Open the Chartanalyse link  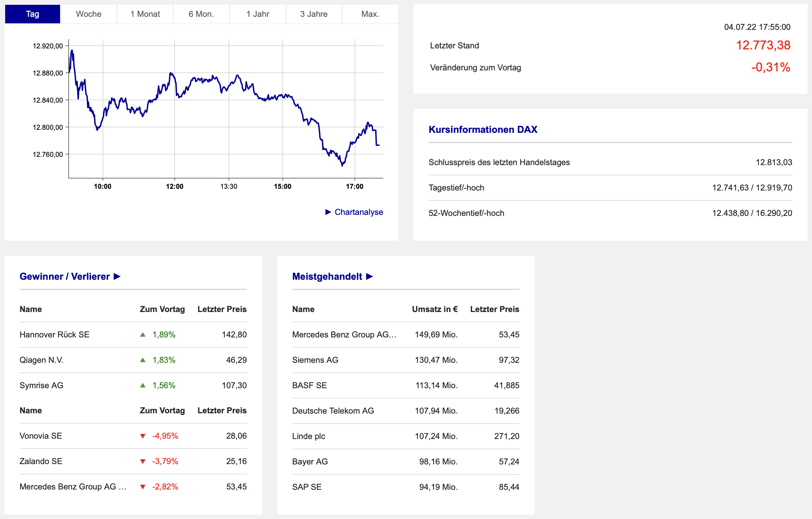[359, 212]
